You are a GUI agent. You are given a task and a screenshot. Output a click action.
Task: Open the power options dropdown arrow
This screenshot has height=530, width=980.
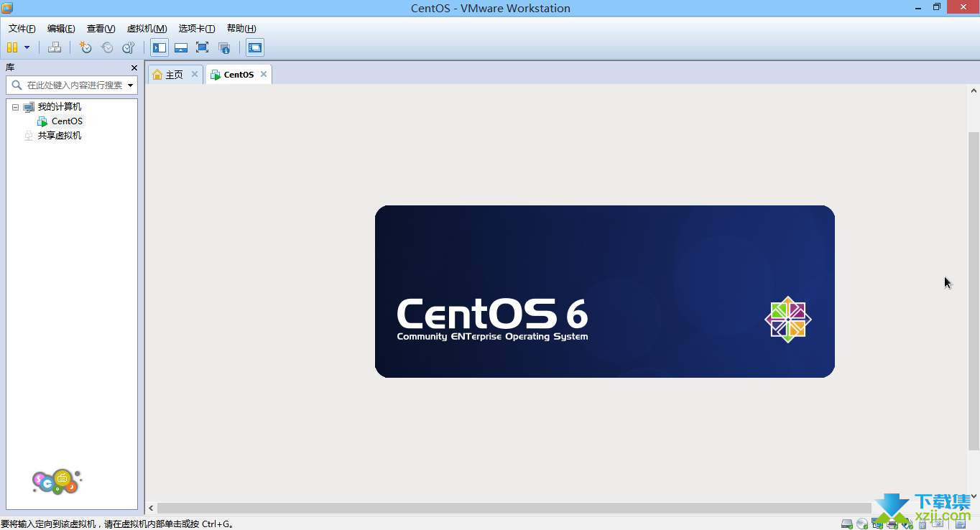(x=27, y=47)
